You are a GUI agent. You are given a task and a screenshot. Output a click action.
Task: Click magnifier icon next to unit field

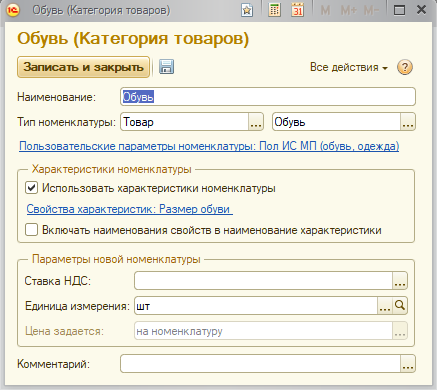coord(400,306)
